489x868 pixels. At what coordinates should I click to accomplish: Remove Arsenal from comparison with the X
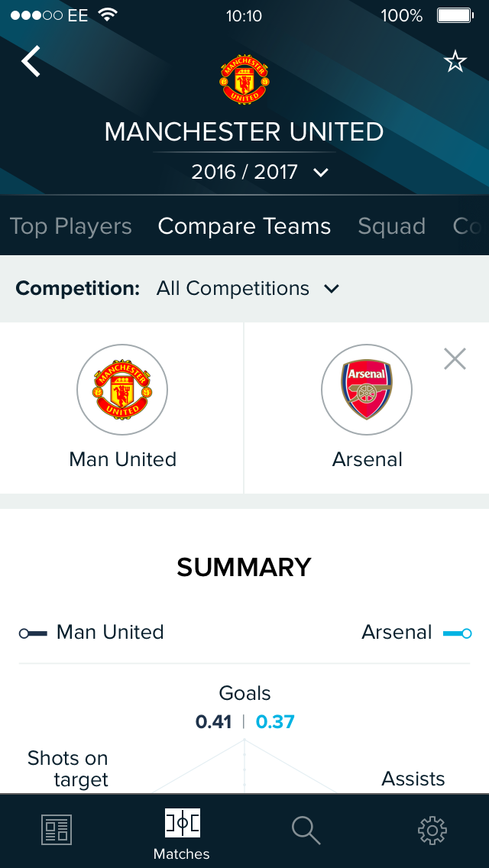pos(455,358)
